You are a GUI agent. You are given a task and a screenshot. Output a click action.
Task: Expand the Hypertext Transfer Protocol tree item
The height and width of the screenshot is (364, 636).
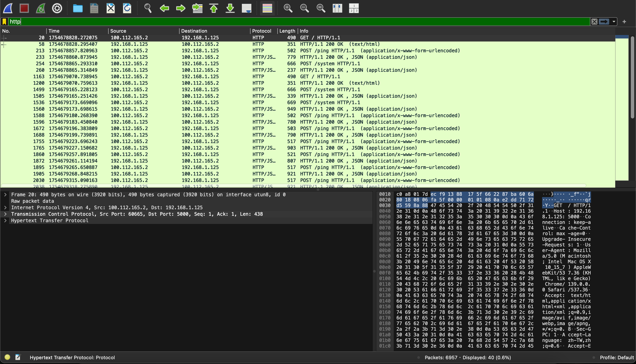click(x=5, y=220)
